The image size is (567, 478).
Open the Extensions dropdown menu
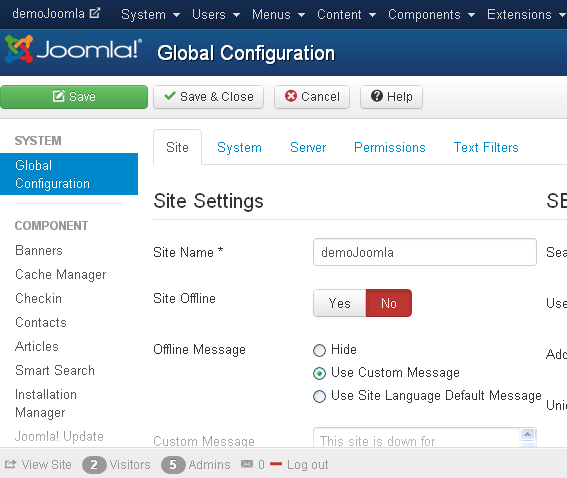point(526,14)
